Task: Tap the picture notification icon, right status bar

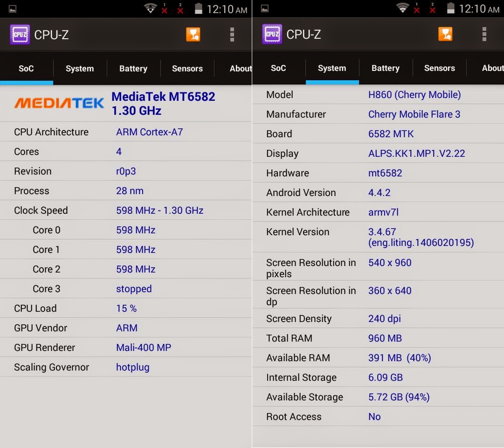Action: point(265,9)
